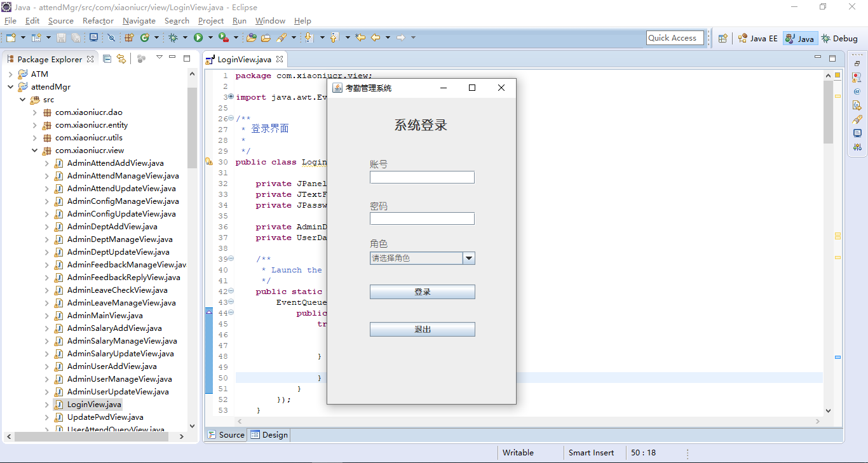
Task: Click the 账号 account input field
Action: pos(422,177)
